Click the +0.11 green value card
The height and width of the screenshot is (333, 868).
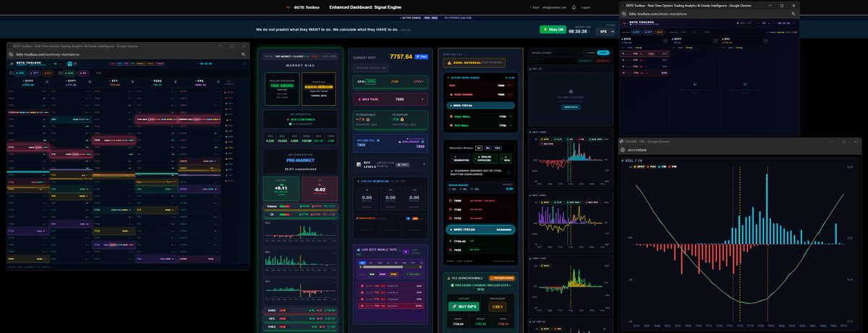pos(282,188)
